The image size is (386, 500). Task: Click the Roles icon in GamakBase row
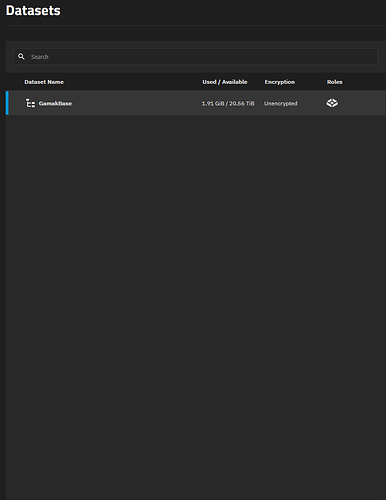pos(332,103)
